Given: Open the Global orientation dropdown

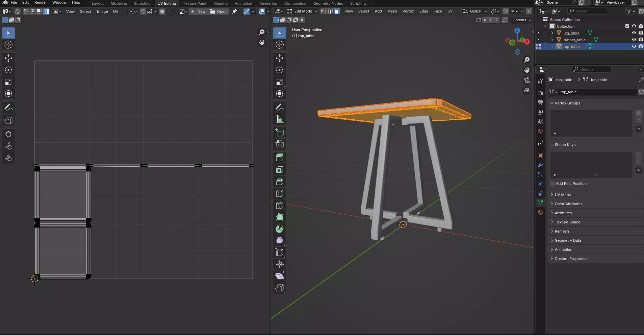Looking at the screenshot, I should point(475,11).
